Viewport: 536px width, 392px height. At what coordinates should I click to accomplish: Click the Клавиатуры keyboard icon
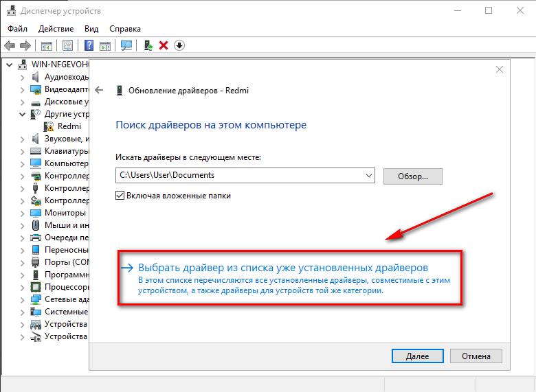(x=36, y=151)
